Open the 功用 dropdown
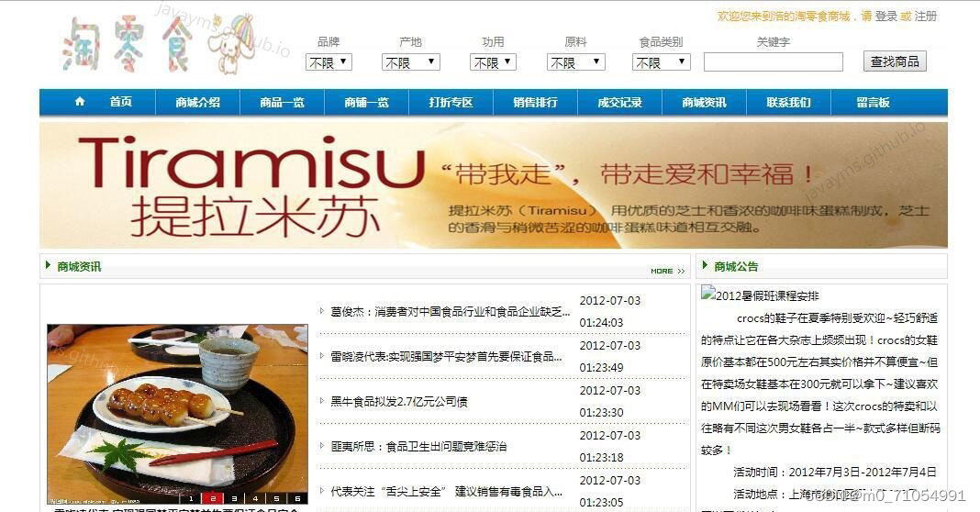This screenshot has height=512, width=980. (493, 62)
